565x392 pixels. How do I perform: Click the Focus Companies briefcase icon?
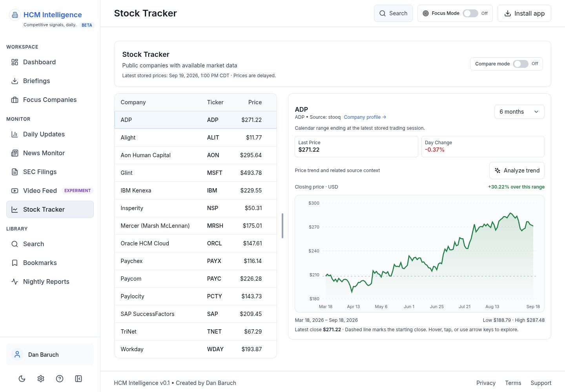pos(15,100)
